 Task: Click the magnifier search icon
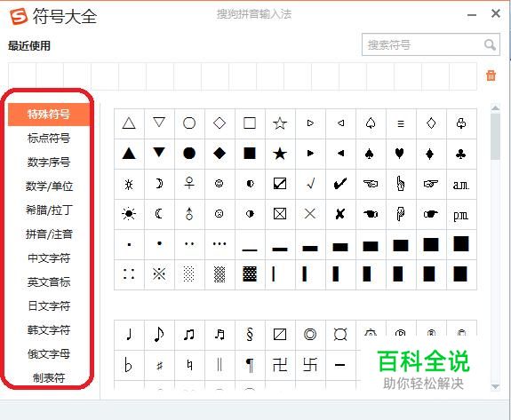pos(490,44)
